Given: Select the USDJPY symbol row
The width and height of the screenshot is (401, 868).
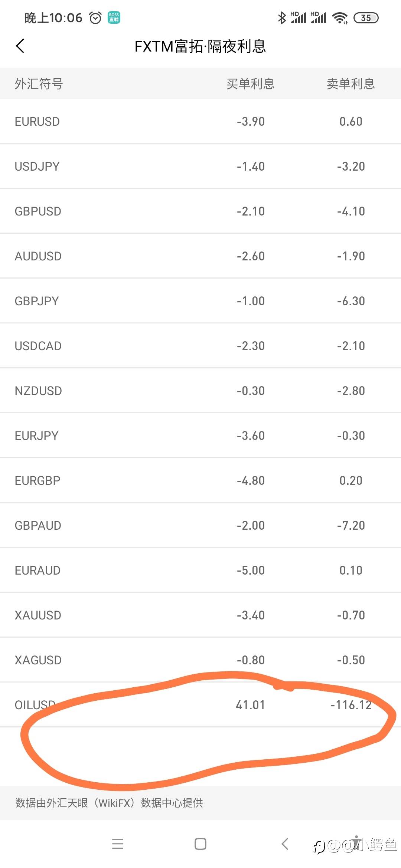Looking at the screenshot, I should coord(37,167).
